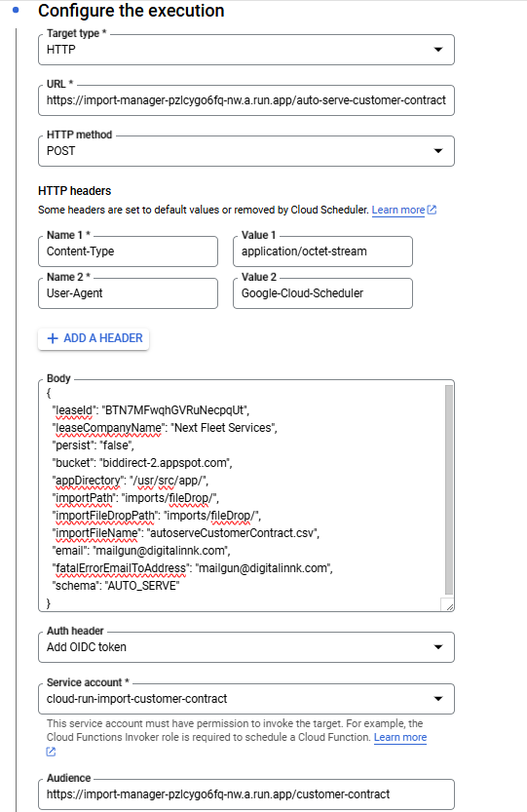Open Learn more link under Service account

click(x=400, y=737)
